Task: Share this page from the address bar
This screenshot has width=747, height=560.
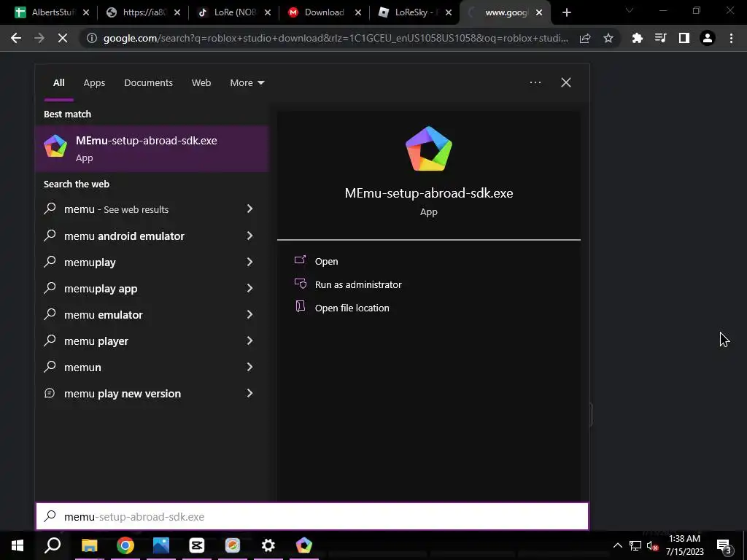Action: (585, 38)
